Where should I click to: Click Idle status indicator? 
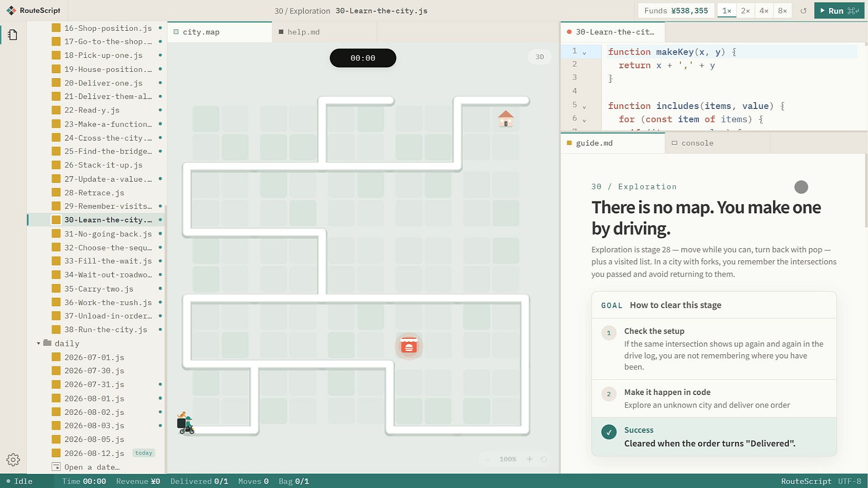[x=19, y=481]
